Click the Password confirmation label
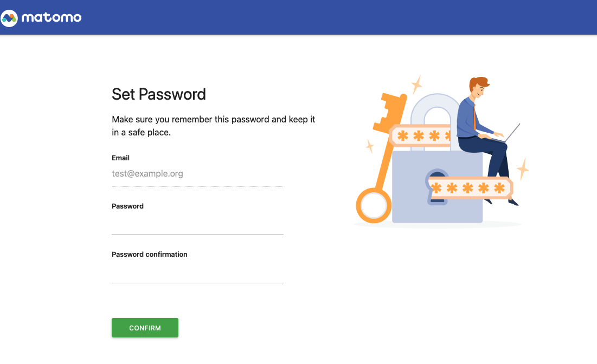The image size is (597, 364). coord(150,255)
